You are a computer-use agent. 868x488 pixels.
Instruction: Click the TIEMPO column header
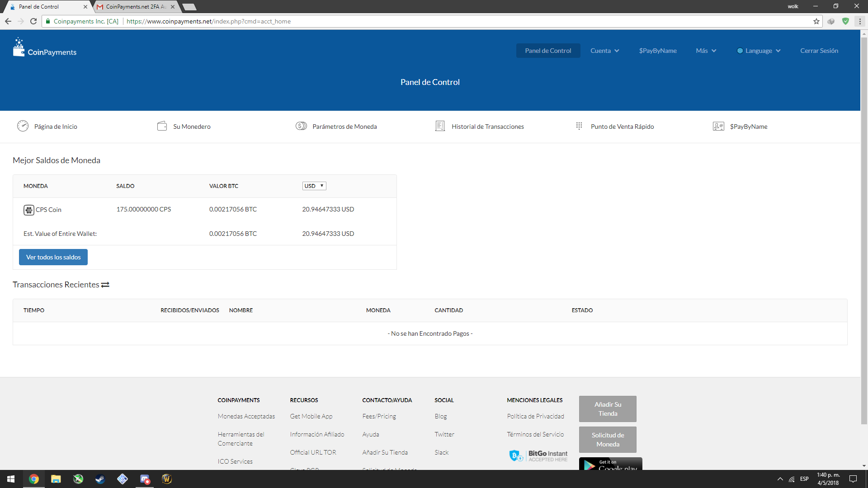coord(34,310)
